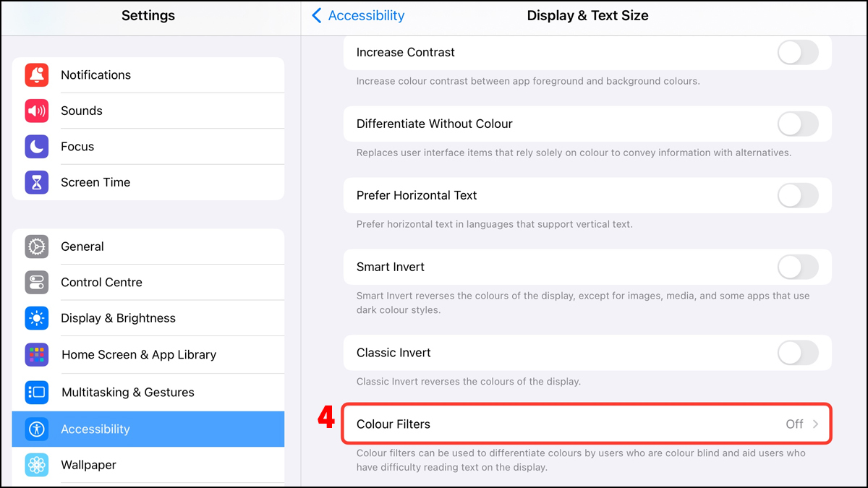This screenshot has width=868, height=488.
Task: Switch on Classic Invert
Action: tap(797, 354)
